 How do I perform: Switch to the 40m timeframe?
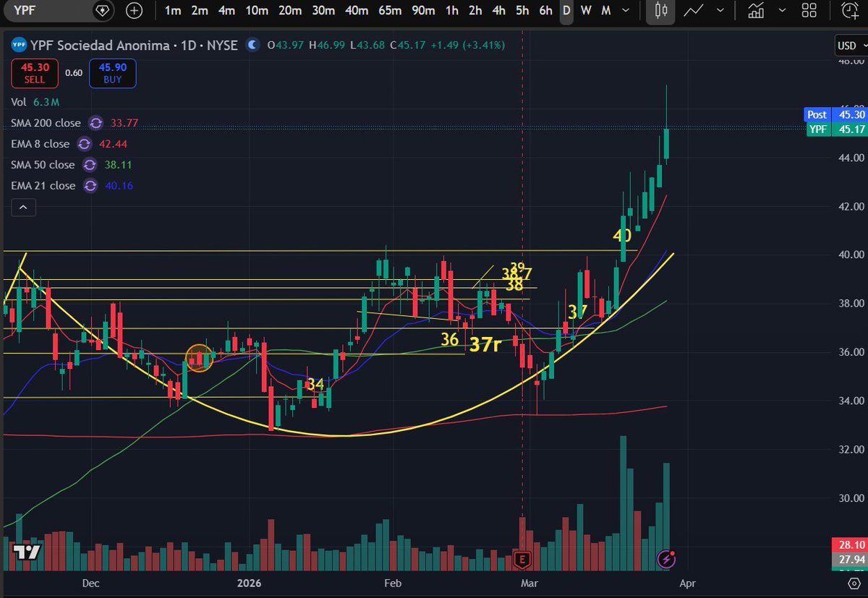pyautogui.click(x=357, y=11)
